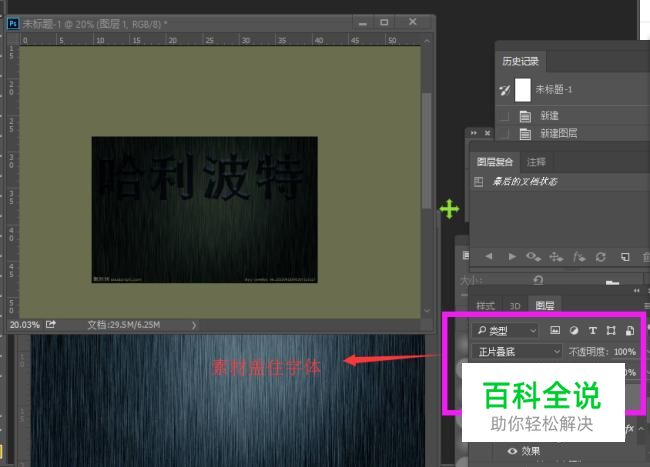Click the document vertical scrollbar thumb

point(427,151)
